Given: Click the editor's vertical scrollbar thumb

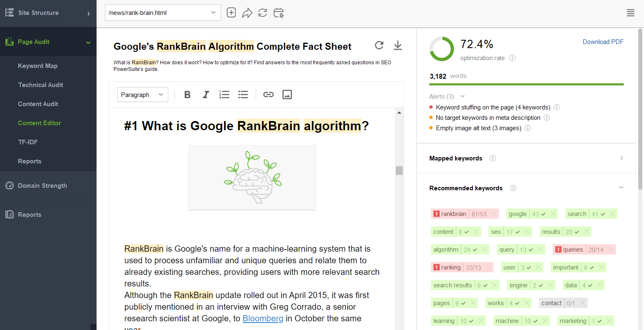Looking at the screenshot, I should click(399, 170).
